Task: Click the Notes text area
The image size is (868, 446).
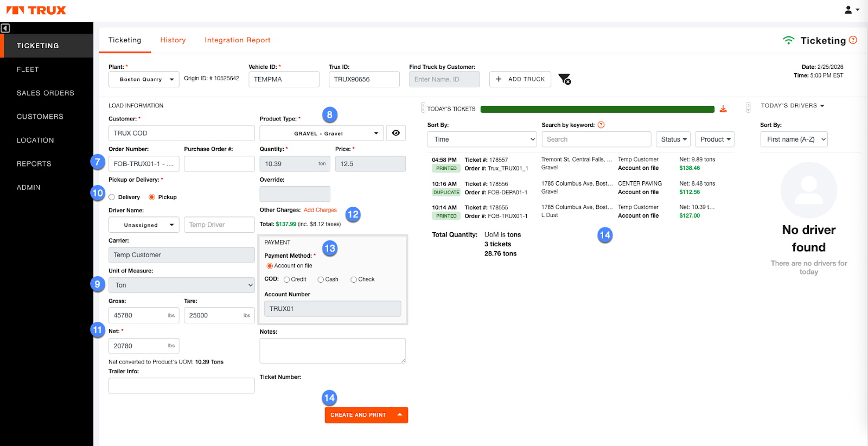Action: click(333, 351)
